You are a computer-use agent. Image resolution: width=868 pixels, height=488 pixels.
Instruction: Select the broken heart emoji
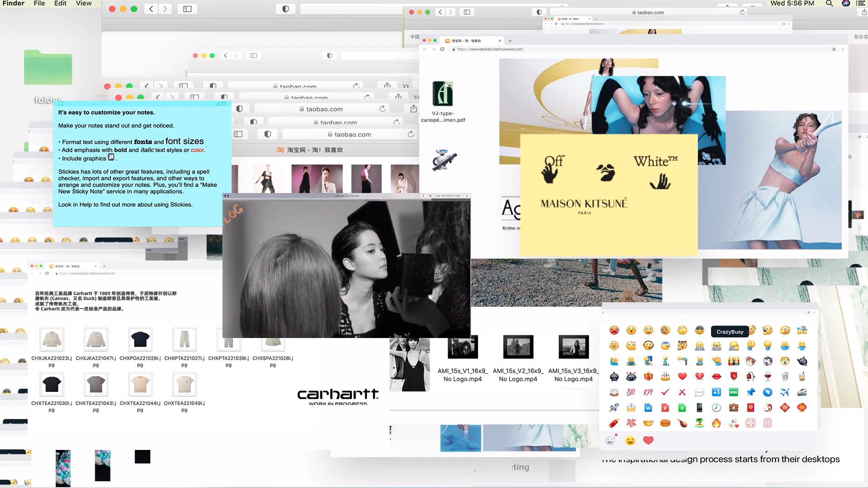click(x=699, y=377)
